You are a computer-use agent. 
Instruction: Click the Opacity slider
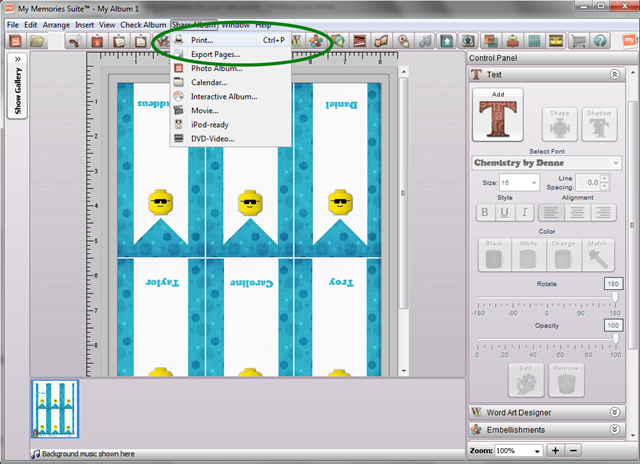(x=547, y=338)
